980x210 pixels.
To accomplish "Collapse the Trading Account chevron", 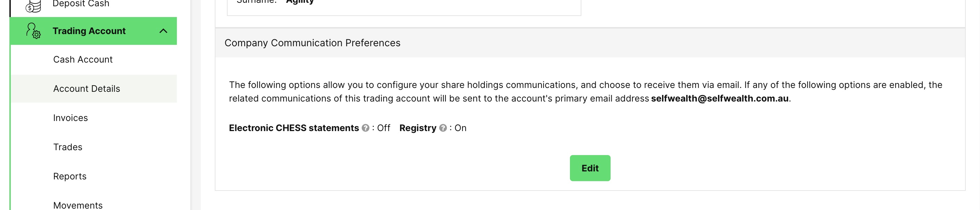I will [163, 31].
